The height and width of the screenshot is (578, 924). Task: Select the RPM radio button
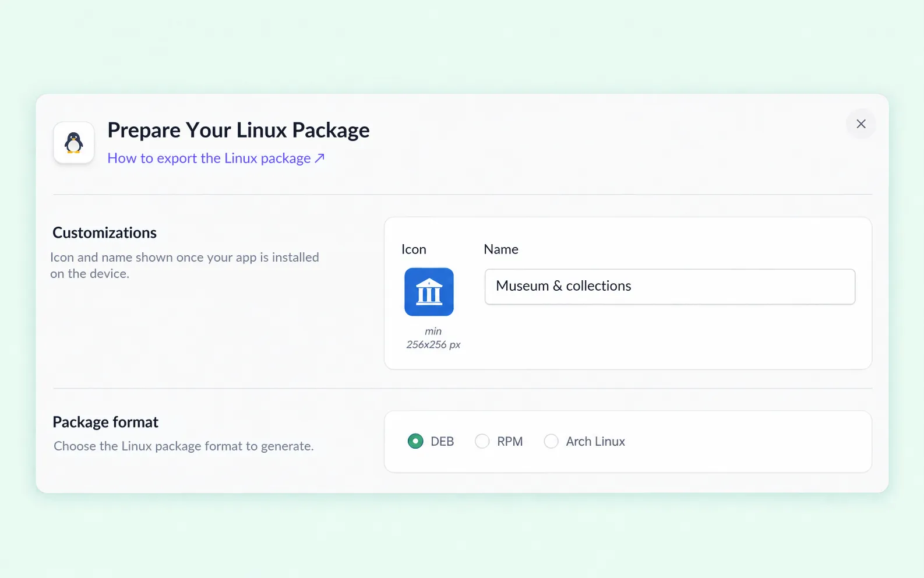(x=482, y=442)
